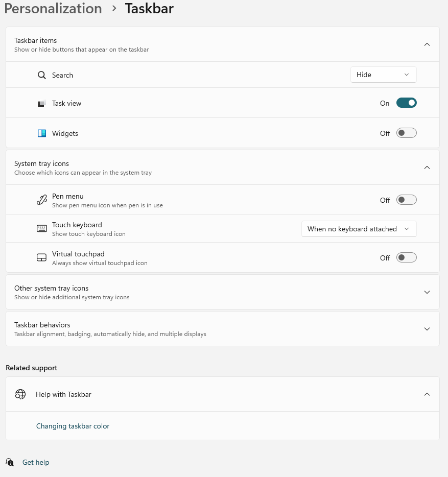Click the Help with Taskbar globe icon

pos(20,394)
